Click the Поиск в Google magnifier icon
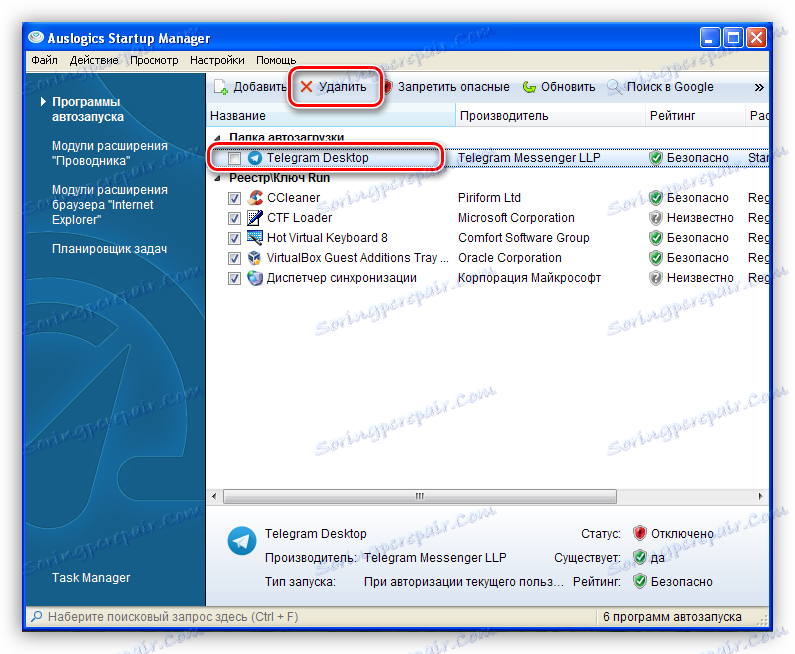The width and height of the screenshot is (795, 654). [614, 87]
